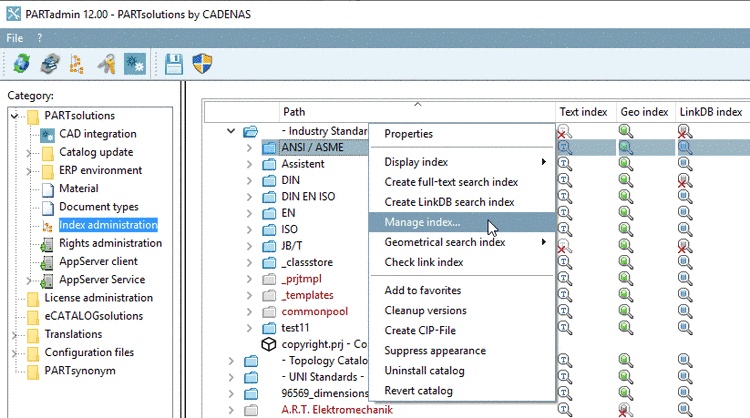
Task: Sort by the Path column header
Action: 417,112
